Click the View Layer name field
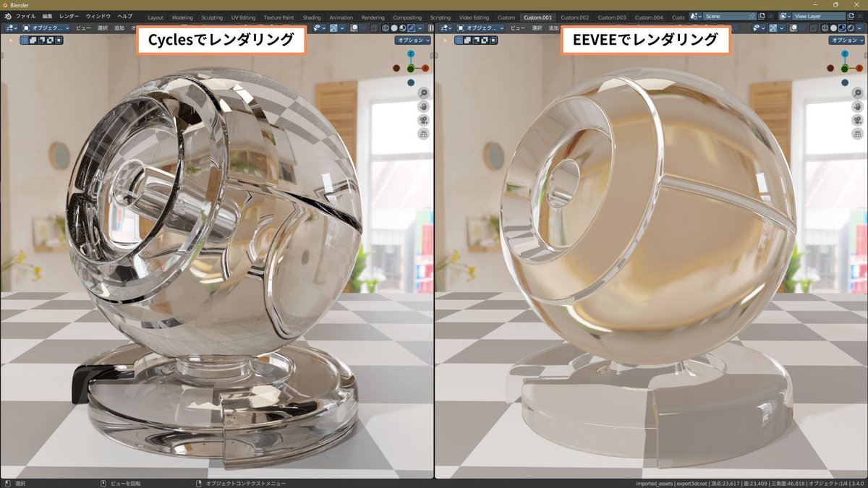868x488 pixels. point(819,16)
